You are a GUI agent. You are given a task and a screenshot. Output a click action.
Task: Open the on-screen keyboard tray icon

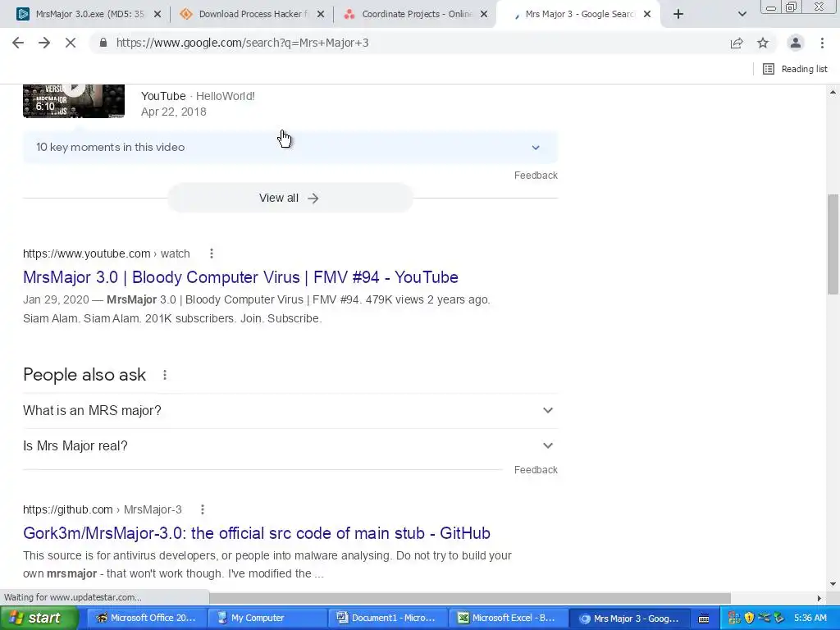click(703, 619)
